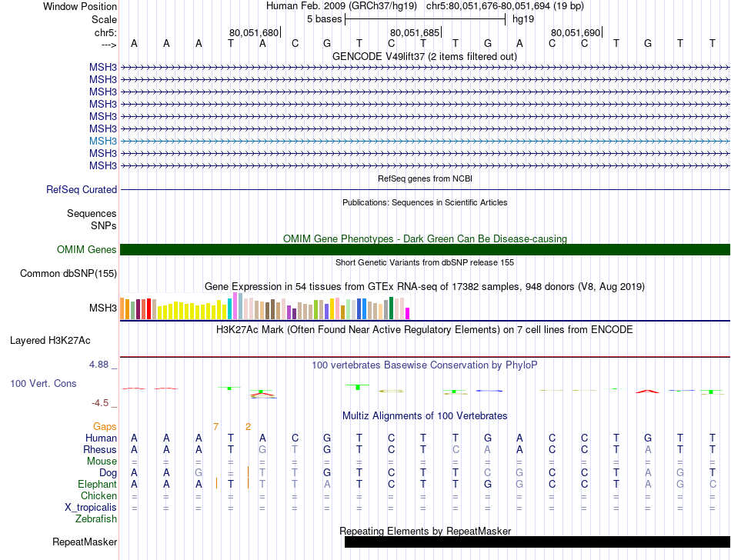Screen dimensions: 731x560
Task: Click the Window Position ruler label
Action: tap(80, 6)
